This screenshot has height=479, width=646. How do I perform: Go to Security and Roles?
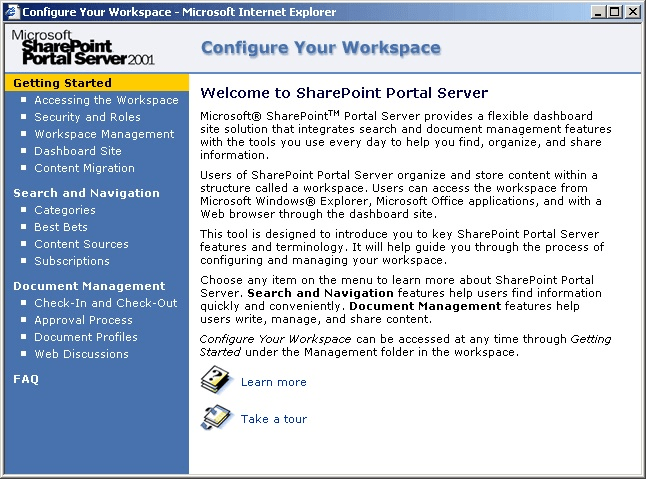click(87, 117)
